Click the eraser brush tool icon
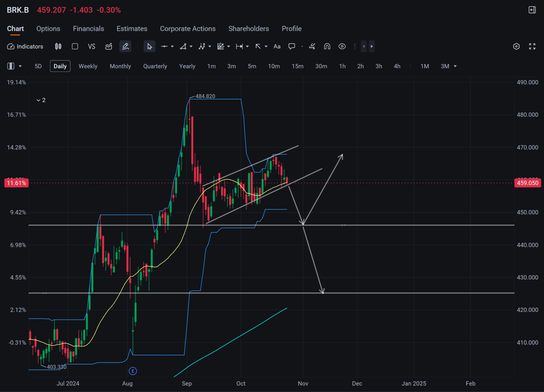Screen dimensions: 544x392 pyautogui.click(x=312, y=47)
